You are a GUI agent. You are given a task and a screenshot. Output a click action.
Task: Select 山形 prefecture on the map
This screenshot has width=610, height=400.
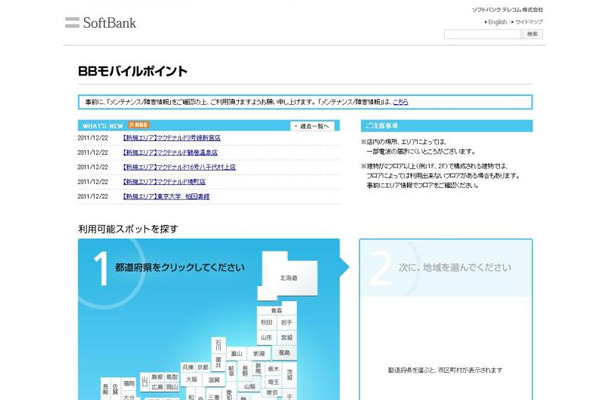[x=266, y=337]
